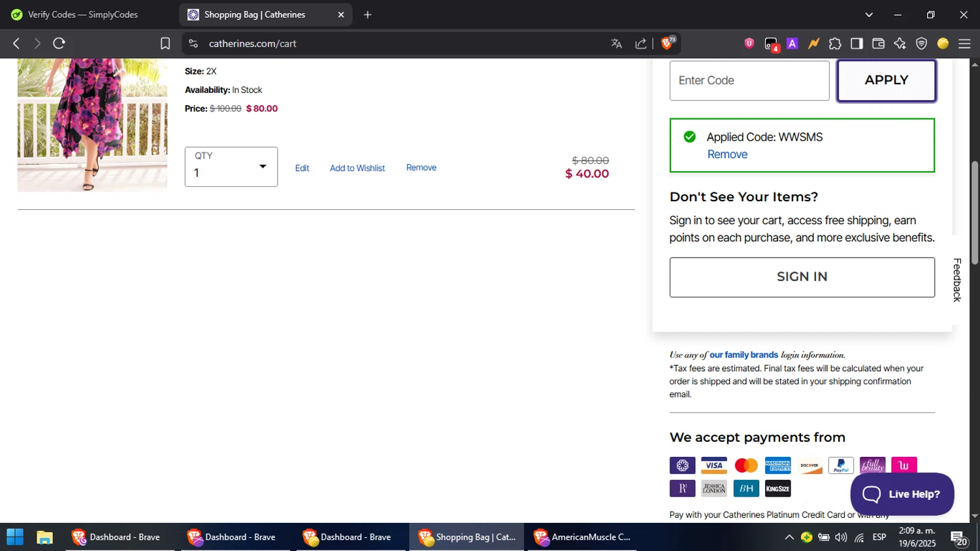This screenshot has width=980, height=551.
Task: Toggle the Brave sidebar panel
Action: pyautogui.click(x=857, y=43)
